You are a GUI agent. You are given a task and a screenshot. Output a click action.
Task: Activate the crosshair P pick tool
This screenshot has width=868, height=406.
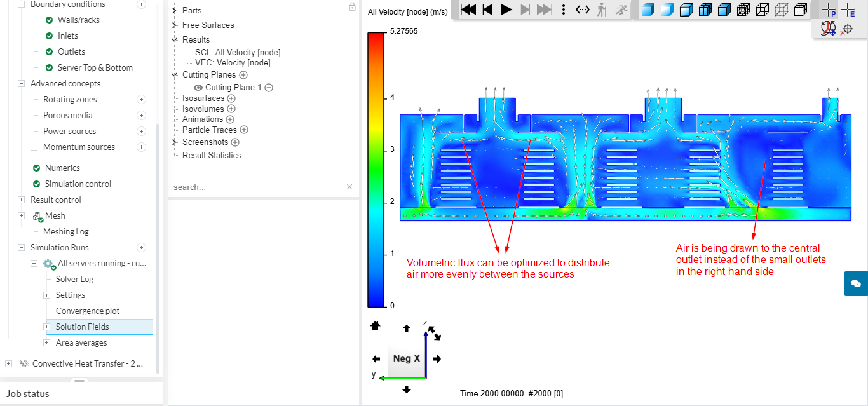click(829, 10)
